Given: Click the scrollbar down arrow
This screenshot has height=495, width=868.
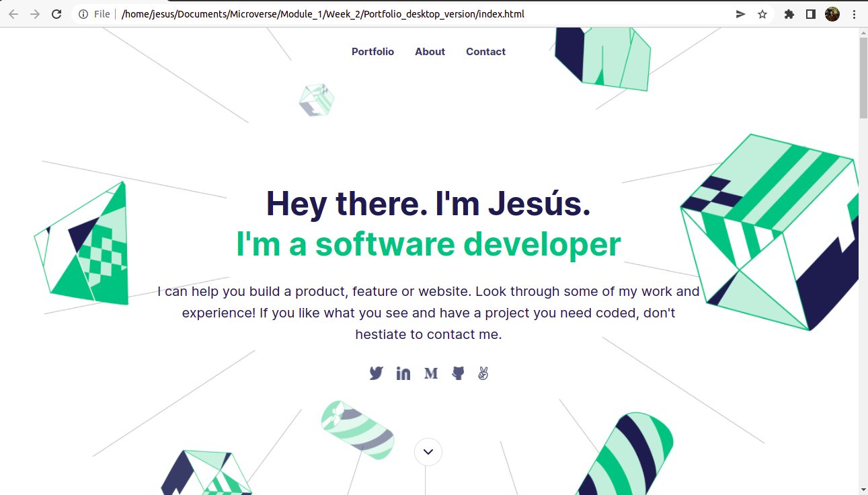Looking at the screenshot, I should click(863, 490).
